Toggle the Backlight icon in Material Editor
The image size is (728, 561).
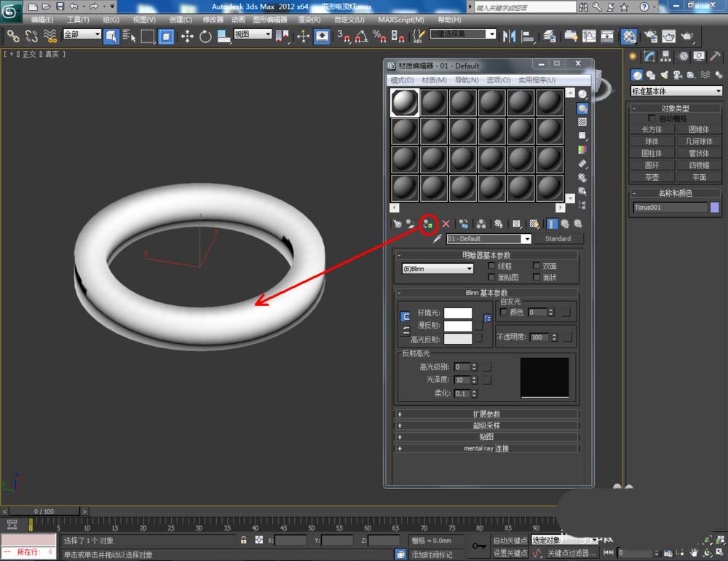pyautogui.click(x=582, y=109)
